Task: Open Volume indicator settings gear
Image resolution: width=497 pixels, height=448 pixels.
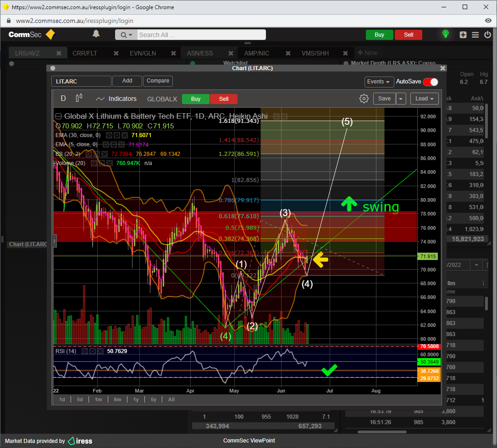Action: click(101, 163)
